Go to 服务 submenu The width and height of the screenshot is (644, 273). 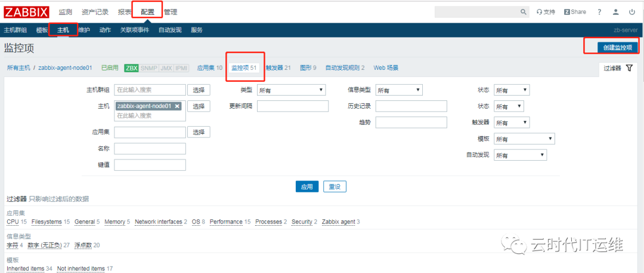(x=197, y=30)
